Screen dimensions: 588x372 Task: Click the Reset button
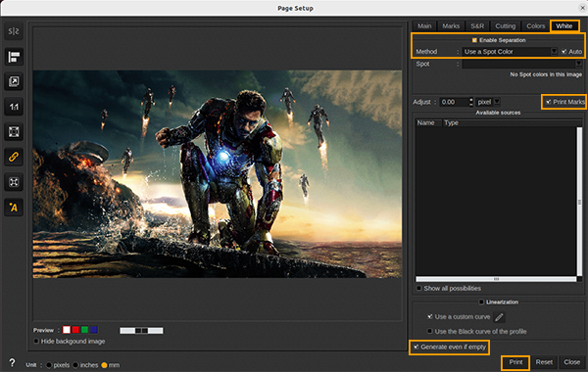544,362
